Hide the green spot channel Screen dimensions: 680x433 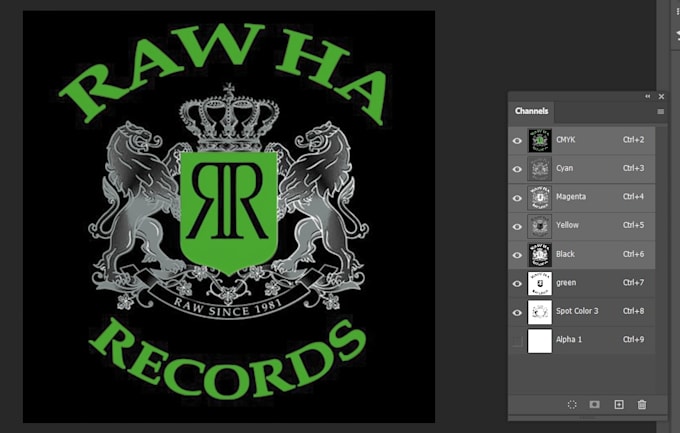(x=517, y=283)
